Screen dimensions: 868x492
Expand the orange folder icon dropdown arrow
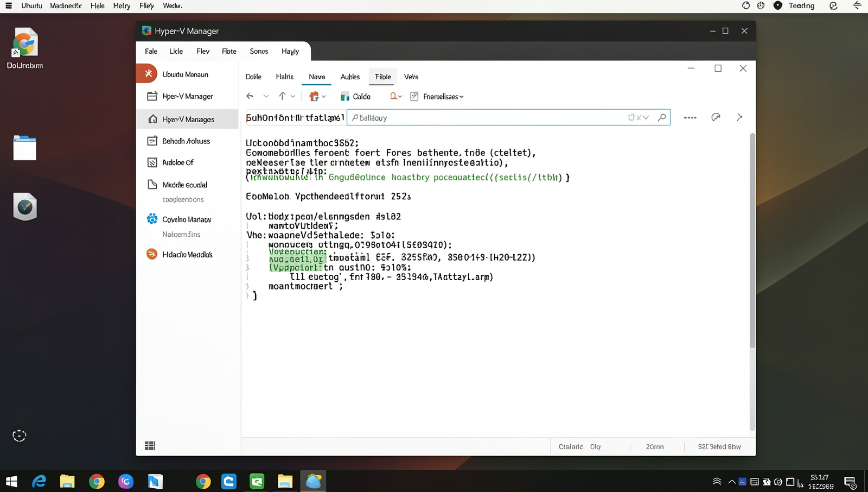coord(324,97)
